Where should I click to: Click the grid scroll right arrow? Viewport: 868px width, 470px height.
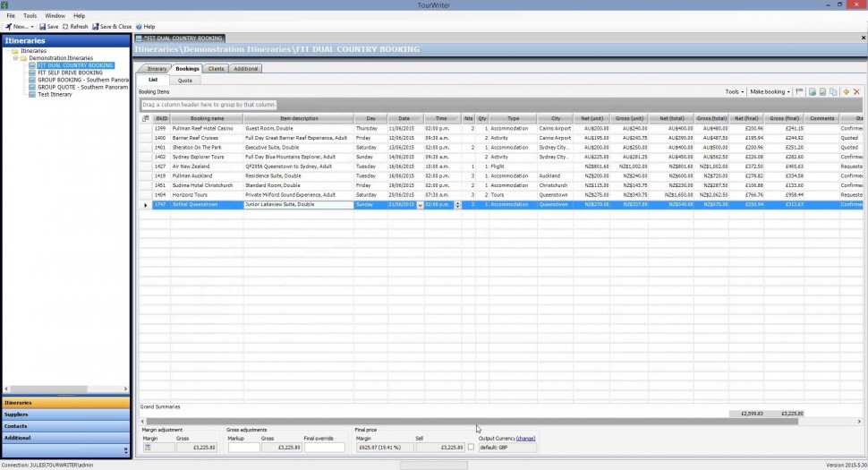pos(859,422)
